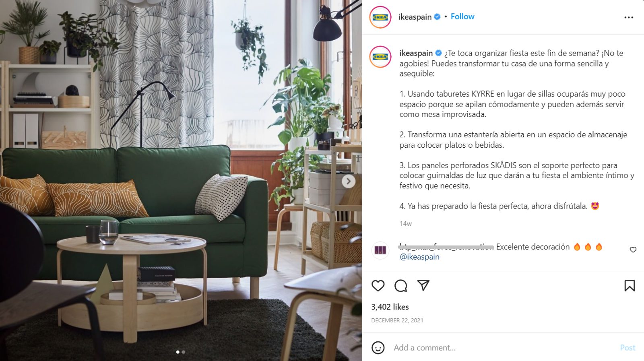Click the @ikeaspain mention in comment

click(419, 257)
